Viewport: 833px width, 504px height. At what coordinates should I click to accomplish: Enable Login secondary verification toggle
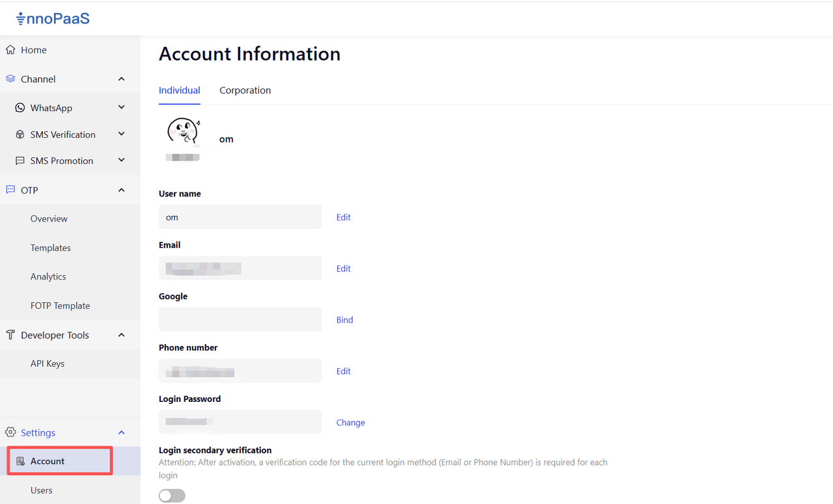tap(172, 496)
